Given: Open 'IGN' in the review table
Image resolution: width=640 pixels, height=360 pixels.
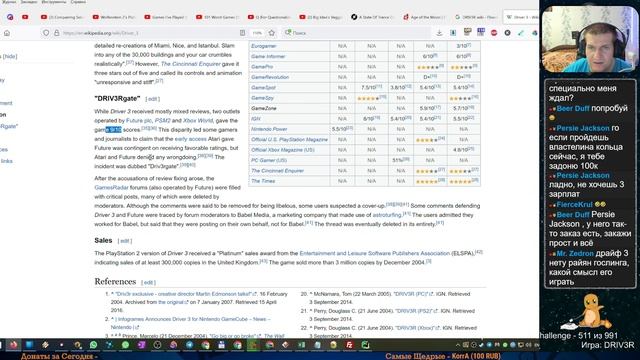Looking at the screenshot, I should tap(256, 119).
